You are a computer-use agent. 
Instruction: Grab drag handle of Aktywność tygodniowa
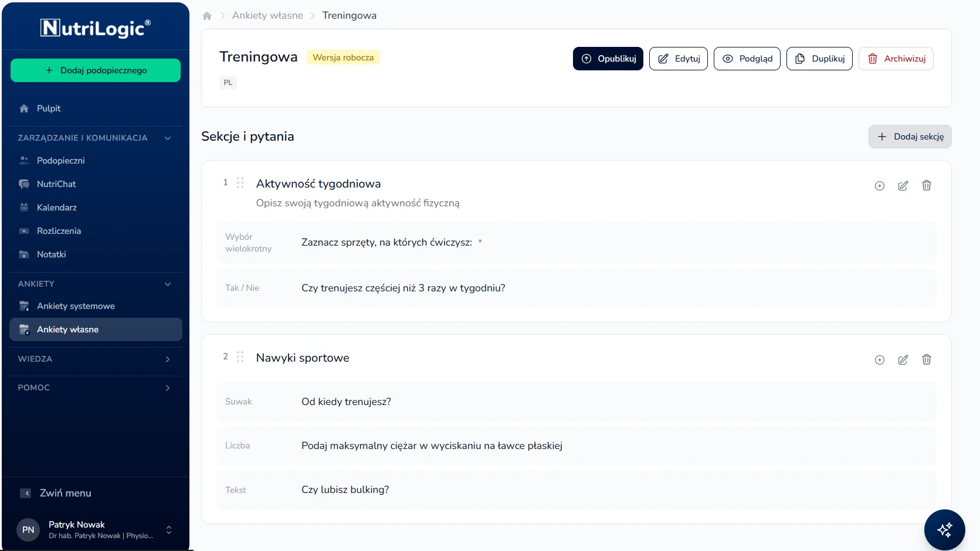pos(240,183)
